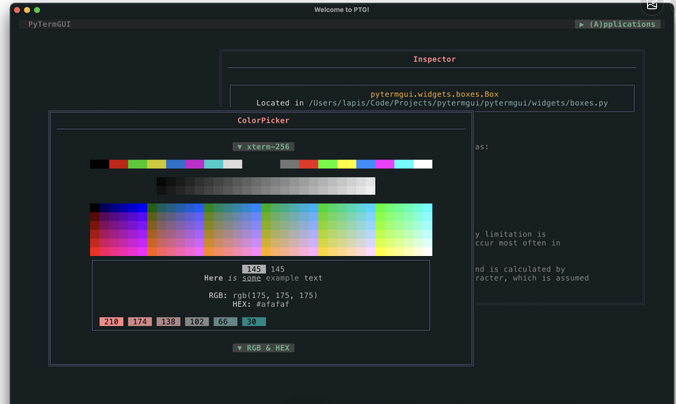Click the Inspector window title
Viewport: 676px width, 404px height.
point(434,59)
